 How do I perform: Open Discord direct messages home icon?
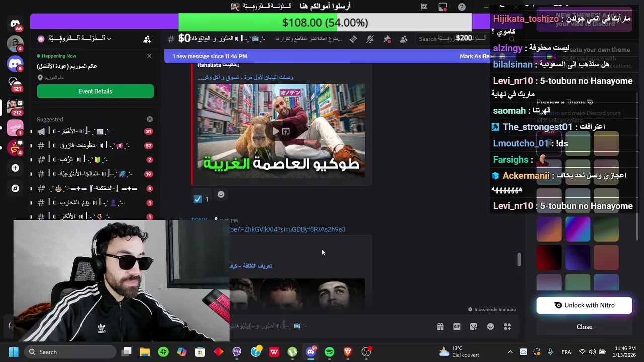point(15,24)
